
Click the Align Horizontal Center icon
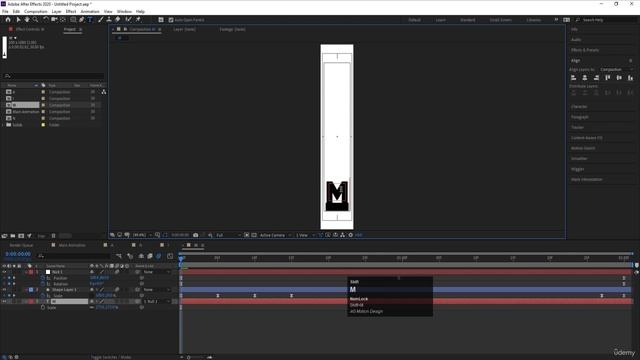tap(585, 78)
